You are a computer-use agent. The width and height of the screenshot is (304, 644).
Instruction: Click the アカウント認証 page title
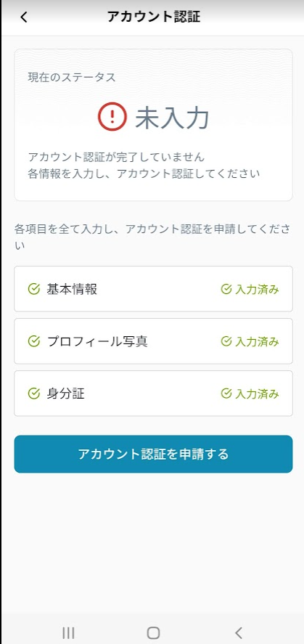[x=154, y=17]
